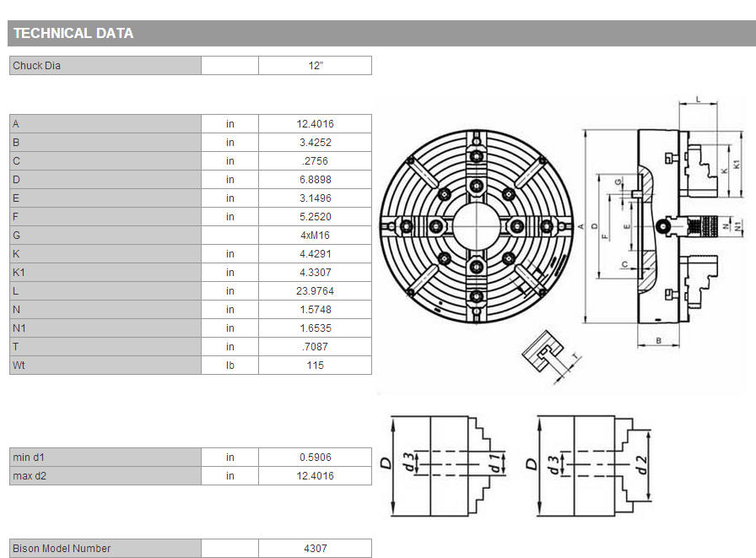Image resolution: width=756 pixels, height=558 pixels.
Task: Click the .2756 value for C
Action: tap(315, 161)
